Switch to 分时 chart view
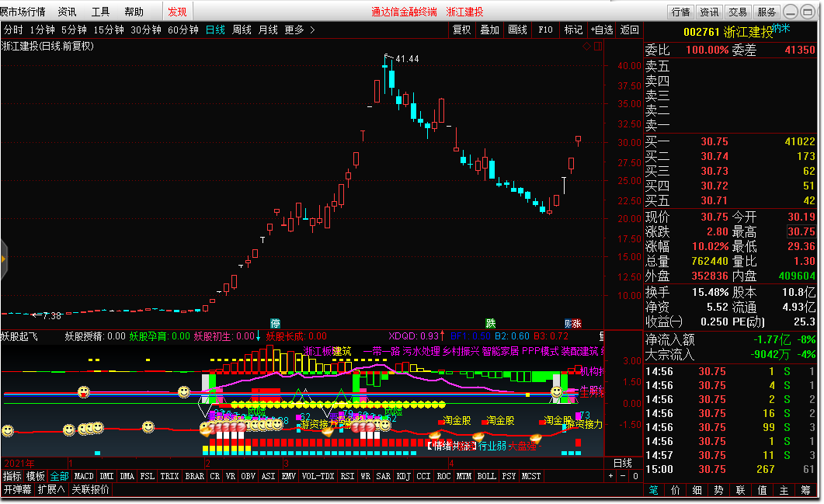824x504 pixels. coord(13,30)
